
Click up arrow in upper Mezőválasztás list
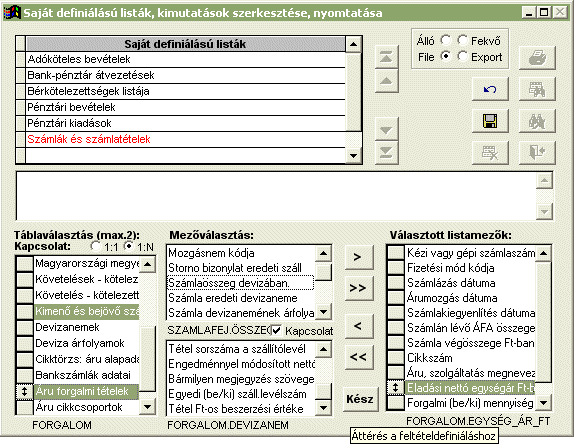coord(323,253)
